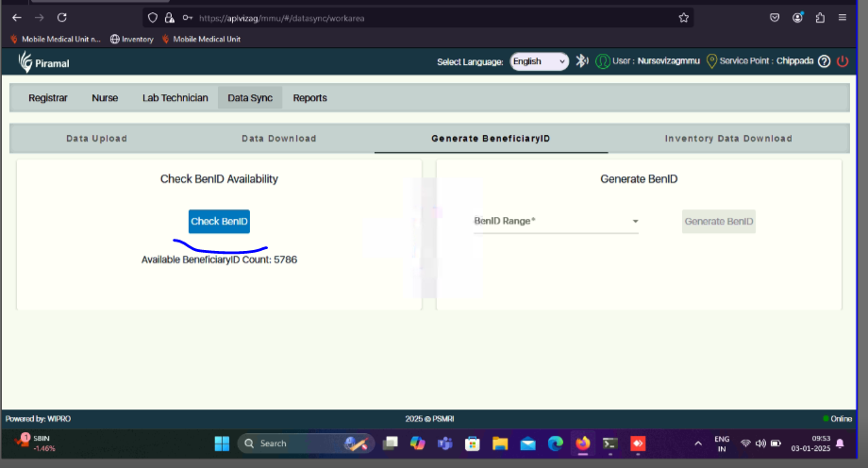Click the Generate BenID button
868x468 pixels.
(x=719, y=221)
